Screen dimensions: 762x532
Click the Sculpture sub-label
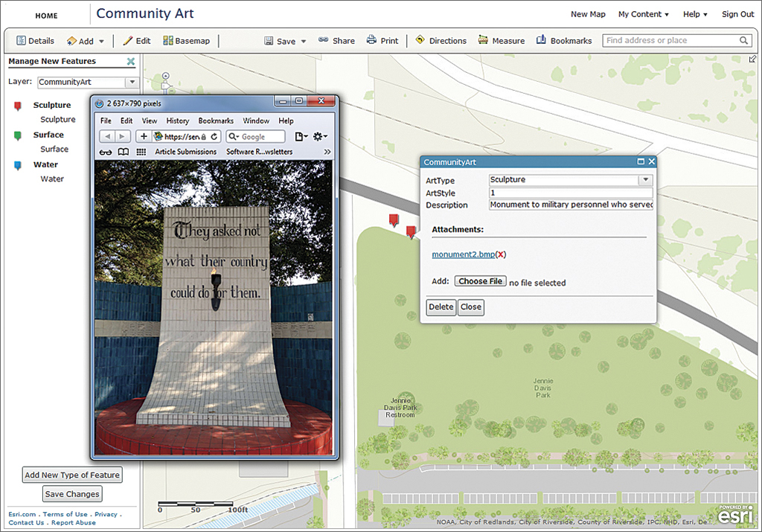58,120
